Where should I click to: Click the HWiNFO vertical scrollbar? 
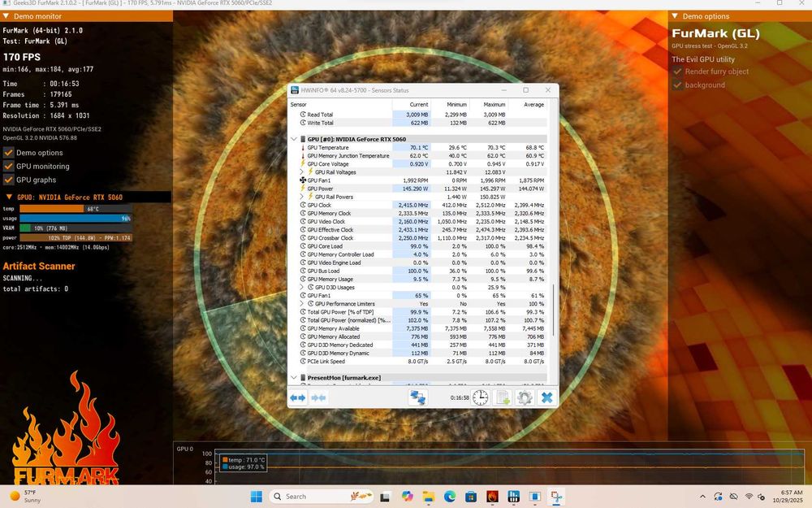point(554,310)
